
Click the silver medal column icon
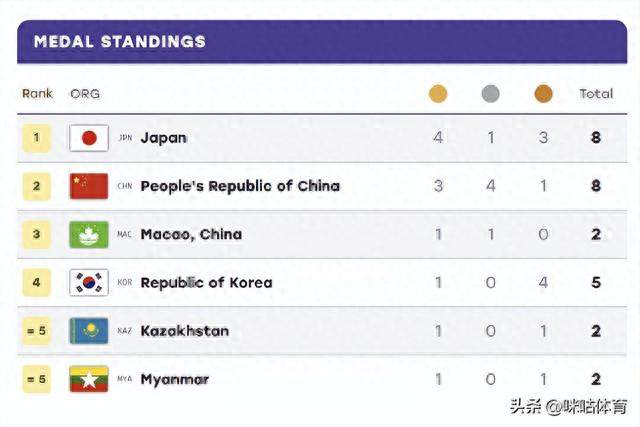pyautogui.click(x=491, y=94)
